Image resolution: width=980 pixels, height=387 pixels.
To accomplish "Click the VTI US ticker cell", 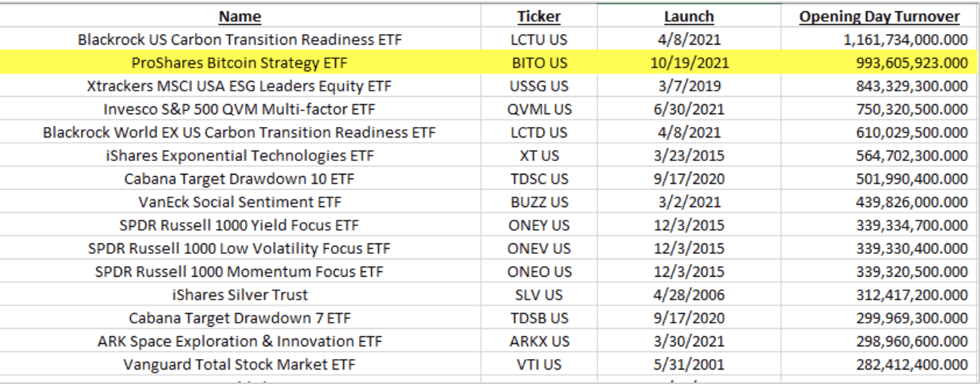I will click(538, 364).
